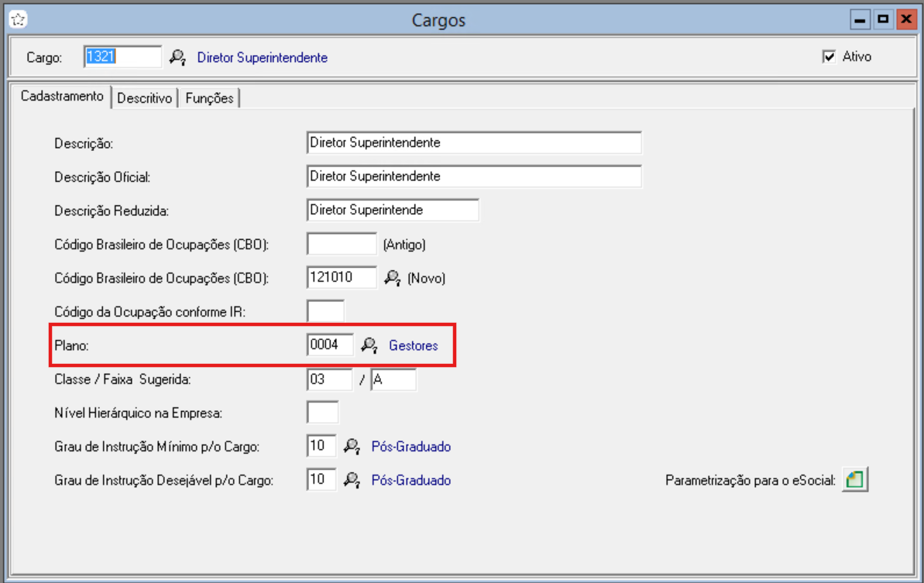The height and width of the screenshot is (583, 924).
Task: Open lookup for Grau de Instrução Mínimo
Action: [352, 447]
